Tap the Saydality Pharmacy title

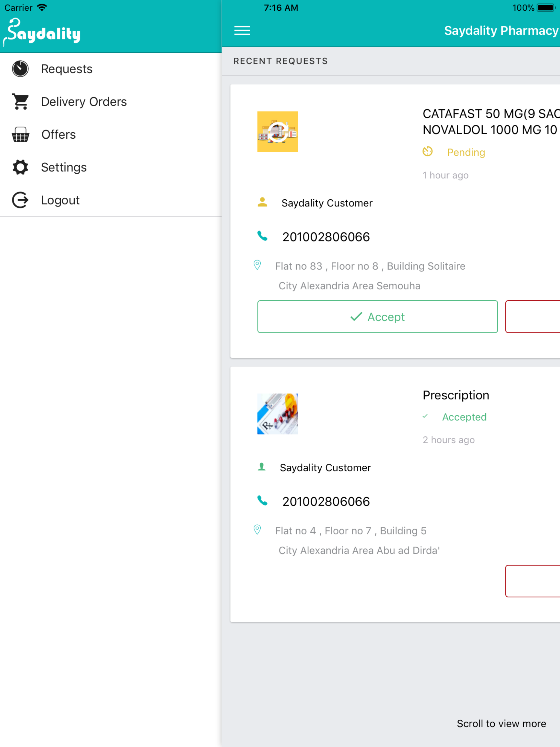[x=501, y=30]
